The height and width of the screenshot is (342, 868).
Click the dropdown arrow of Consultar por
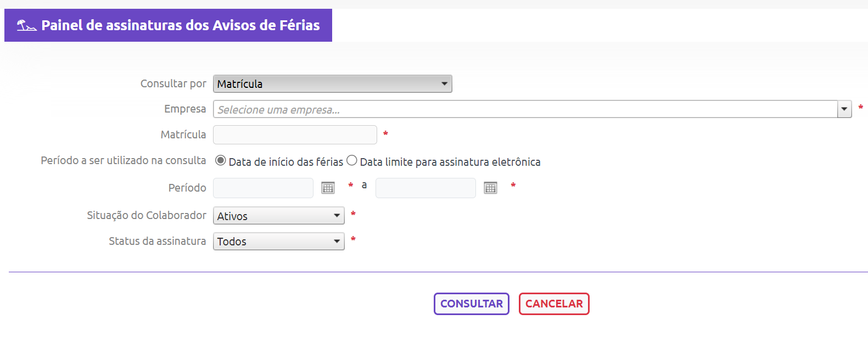(444, 83)
